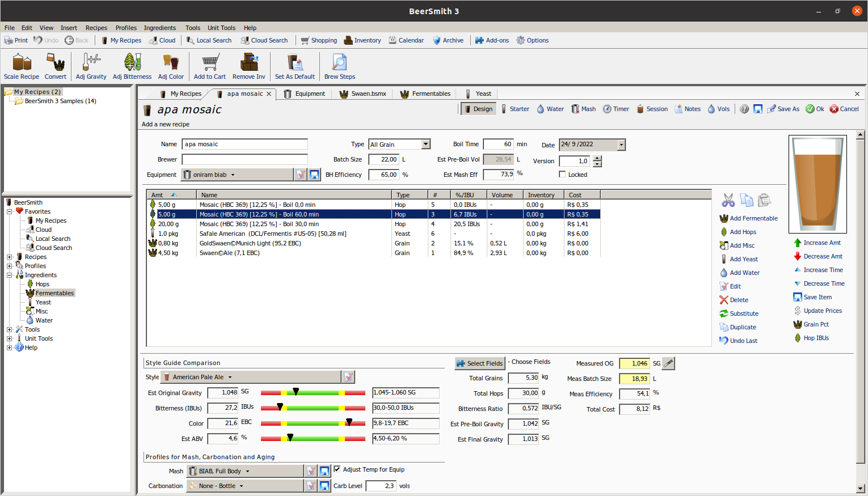The height and width of the screenshot is (496, 868).
Task: Open the Vols view
Action: 718,109
